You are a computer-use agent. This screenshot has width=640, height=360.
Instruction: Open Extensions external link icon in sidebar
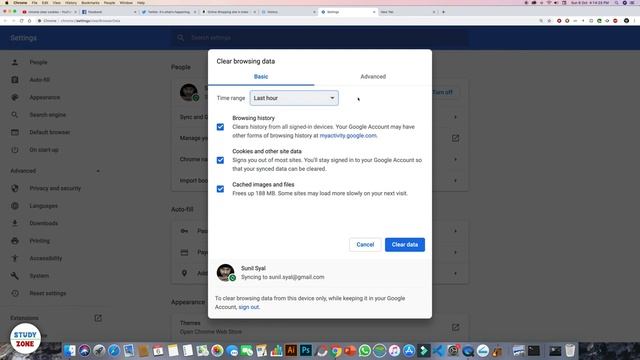tap(98, 318)
